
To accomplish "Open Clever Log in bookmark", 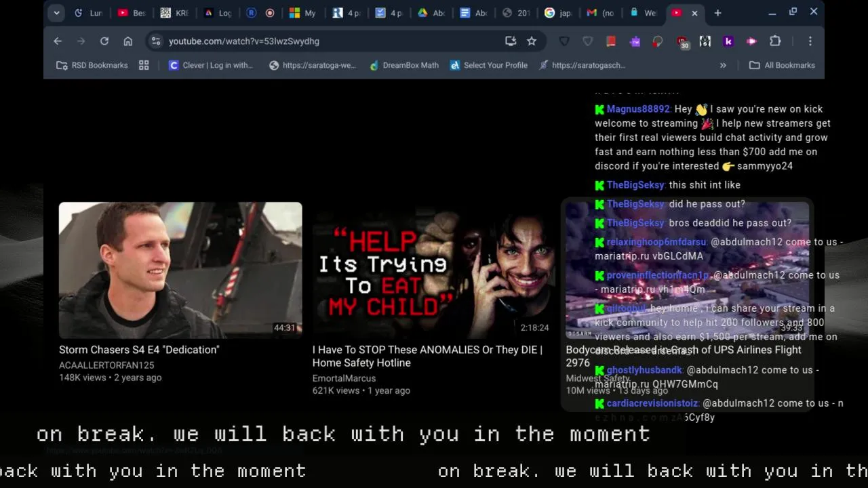I will (210, 65).
